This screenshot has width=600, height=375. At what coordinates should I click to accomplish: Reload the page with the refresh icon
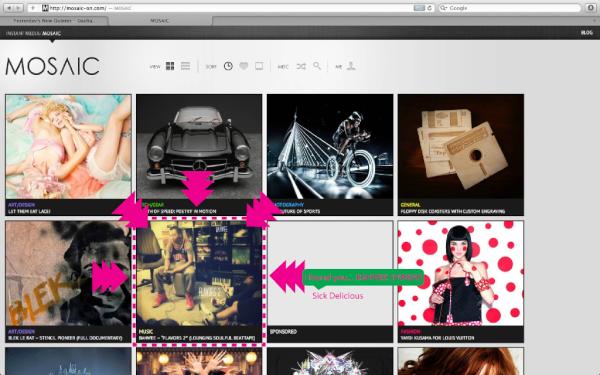[429, 8]
